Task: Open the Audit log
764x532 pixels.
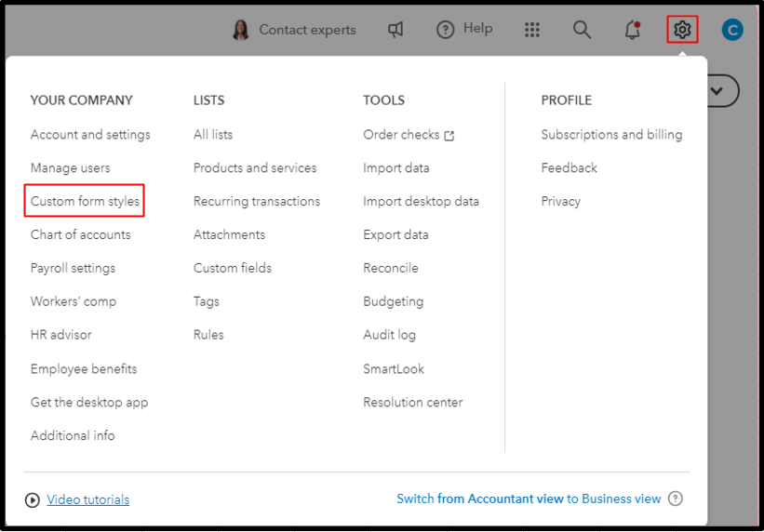Action: click(389, 335)
